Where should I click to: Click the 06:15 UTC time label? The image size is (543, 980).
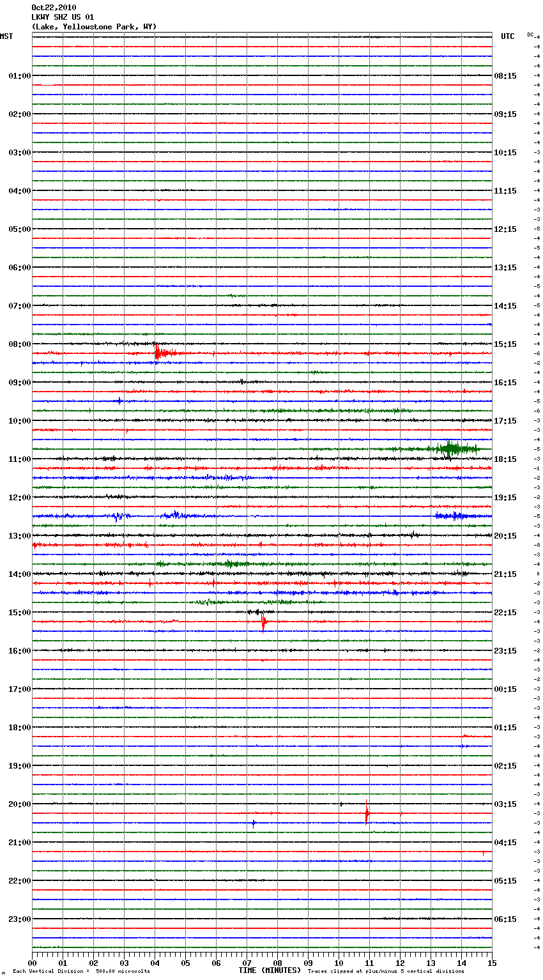(x=505, y=919)
